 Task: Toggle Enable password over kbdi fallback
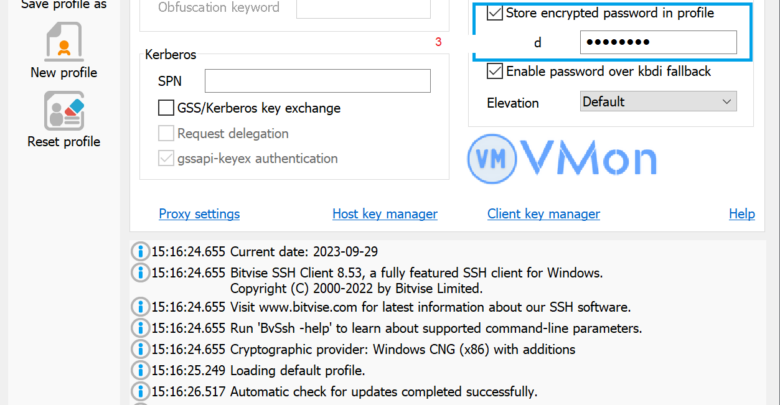coord(494,71)
